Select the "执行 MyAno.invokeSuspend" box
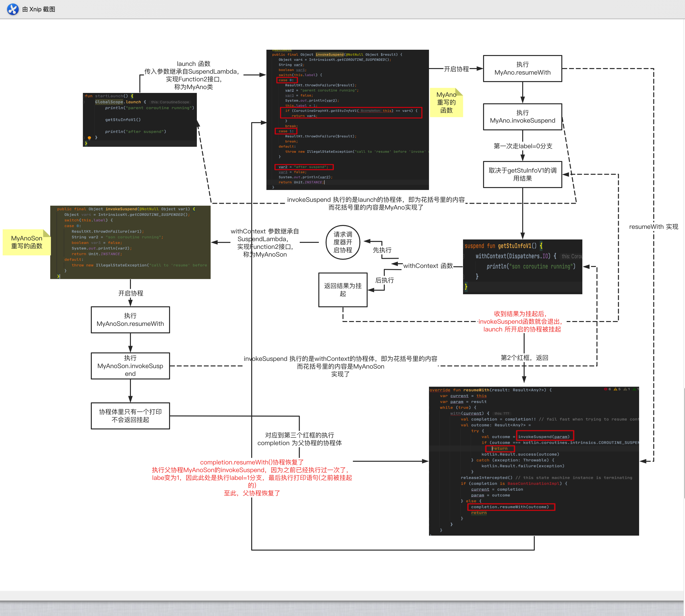 (x=522, y=117)
